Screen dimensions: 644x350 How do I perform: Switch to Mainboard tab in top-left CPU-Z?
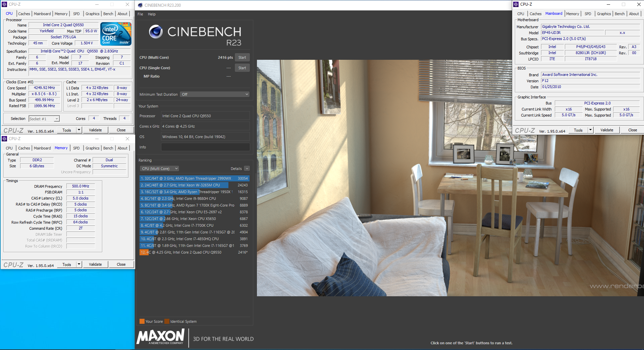[42, 14]
